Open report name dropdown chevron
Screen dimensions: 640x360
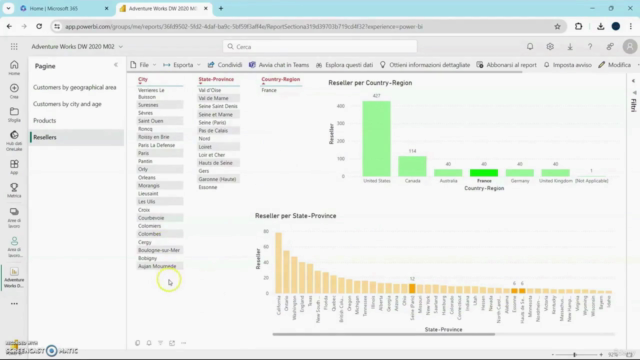click(120, 47)
